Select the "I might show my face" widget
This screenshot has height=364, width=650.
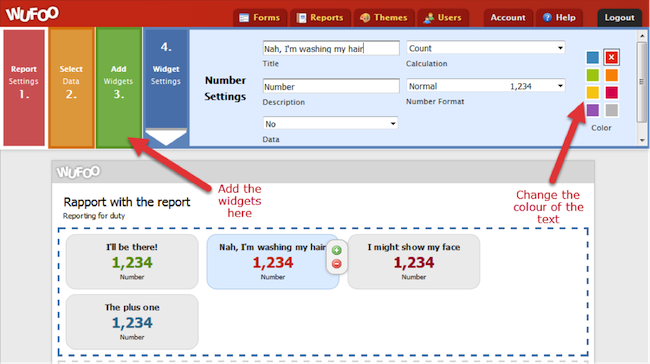pos(414,262)
